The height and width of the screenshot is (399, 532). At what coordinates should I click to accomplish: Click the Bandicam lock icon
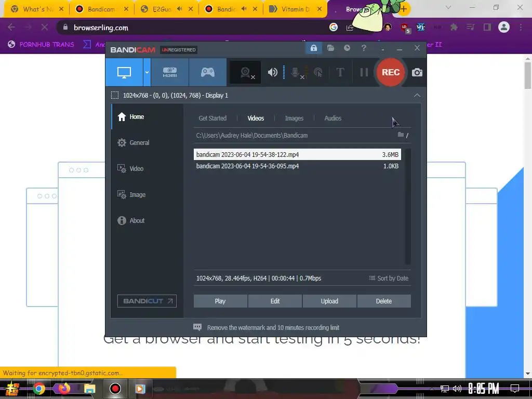[313, 48]
